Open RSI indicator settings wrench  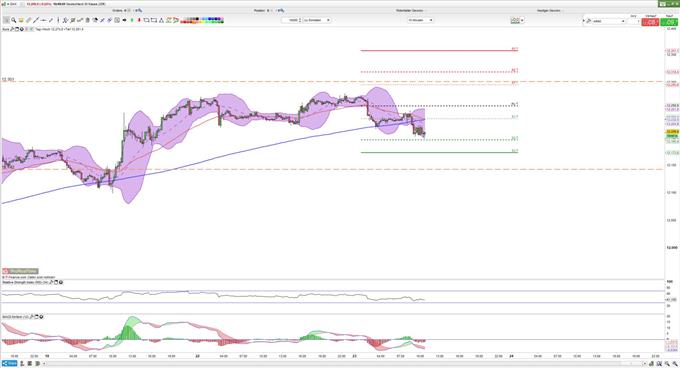51,282
